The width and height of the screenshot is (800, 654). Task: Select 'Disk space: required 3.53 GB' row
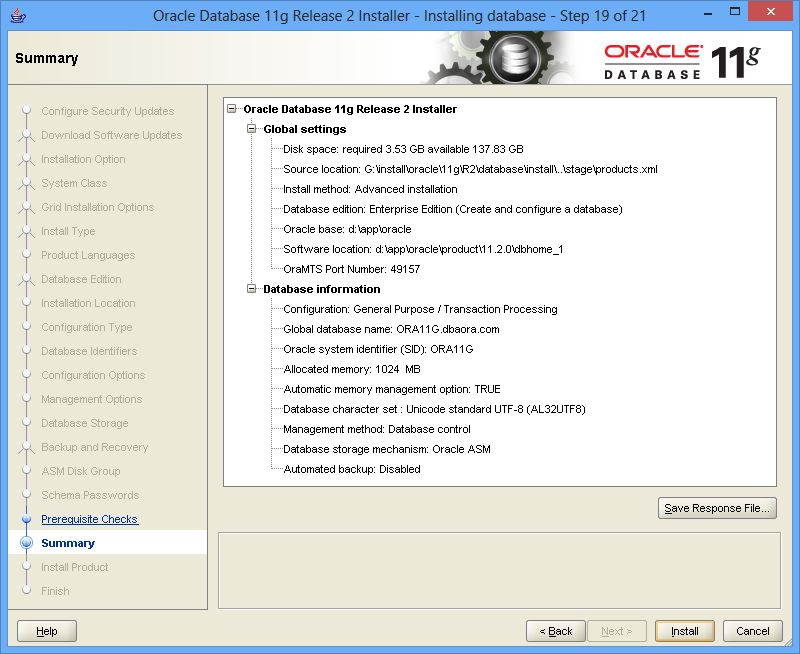coord(403,149)
